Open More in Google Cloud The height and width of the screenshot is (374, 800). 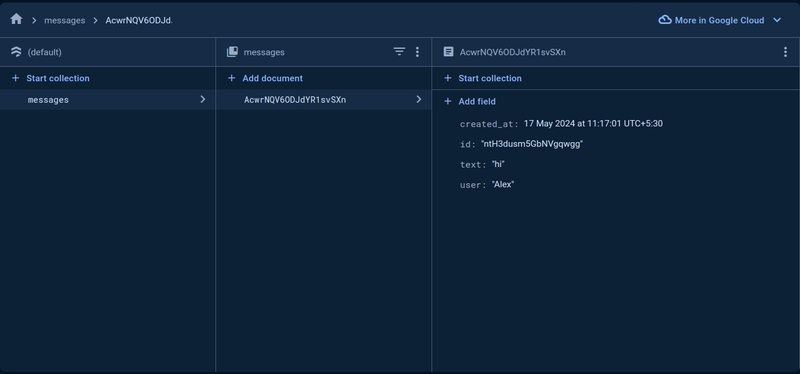click(719, 20)
